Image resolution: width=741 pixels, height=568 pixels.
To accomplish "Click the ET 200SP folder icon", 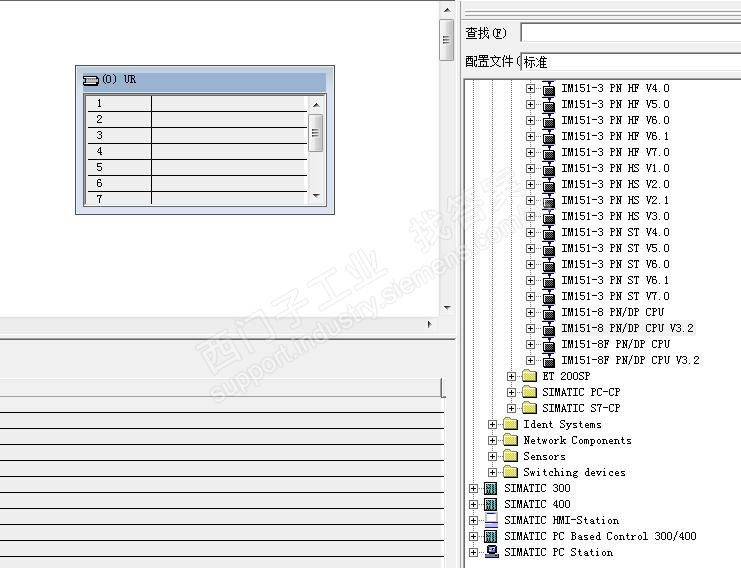I will [x=530, y=376].
